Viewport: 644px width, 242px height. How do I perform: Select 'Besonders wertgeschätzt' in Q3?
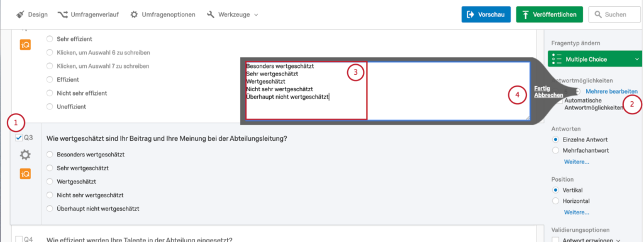point(50,155)
